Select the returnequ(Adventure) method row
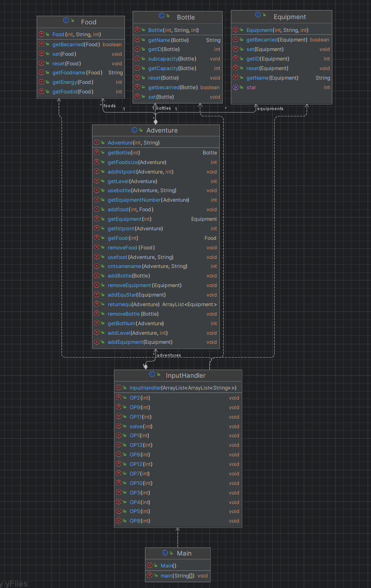 pos(133,304)
